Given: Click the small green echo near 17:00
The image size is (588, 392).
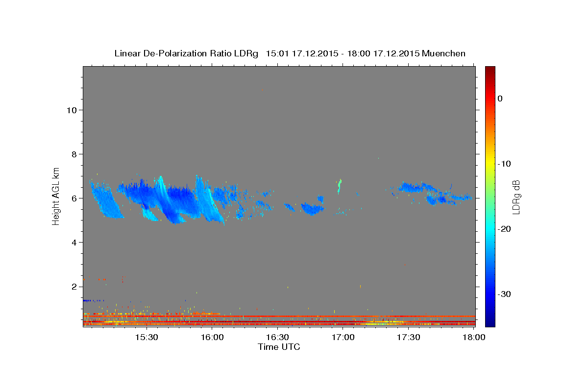Looking at the screenshot, I should (x=339, y=186).
